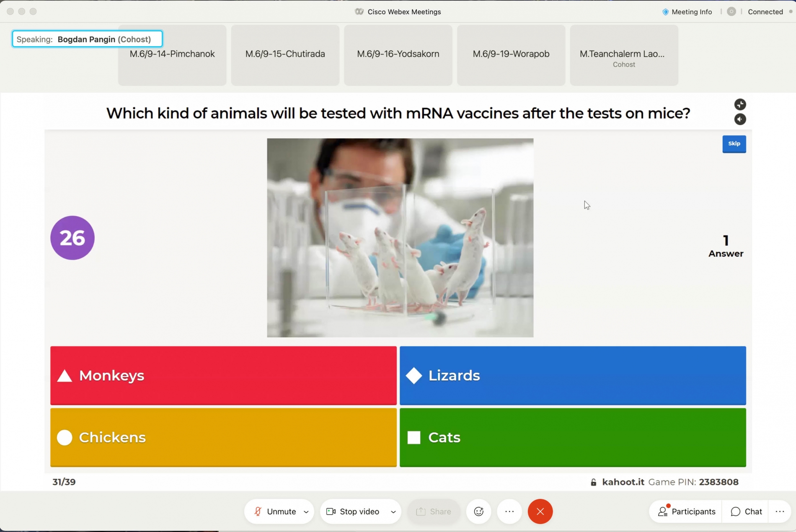The width and height of the screenshot is (796, 532).
Task: Toggle Kahoot sound speaker icon
Action: 740,119
